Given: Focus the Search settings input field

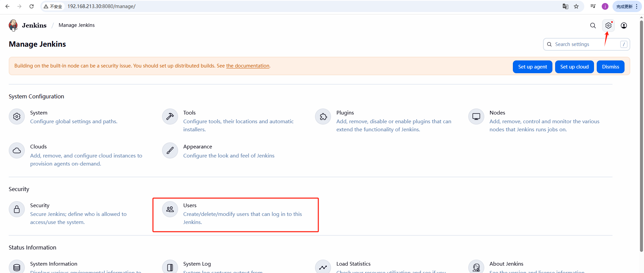Looking at the screenshot, I should 586,44.
